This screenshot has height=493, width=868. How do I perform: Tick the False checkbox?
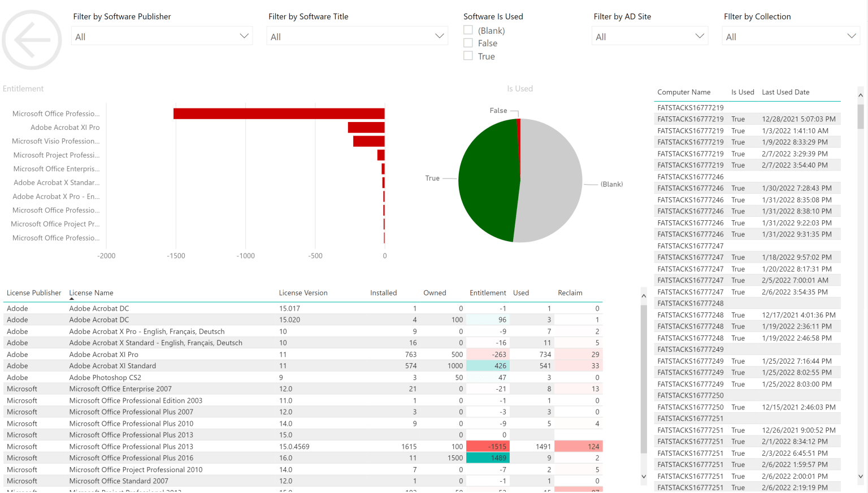(x=468, y=43)
